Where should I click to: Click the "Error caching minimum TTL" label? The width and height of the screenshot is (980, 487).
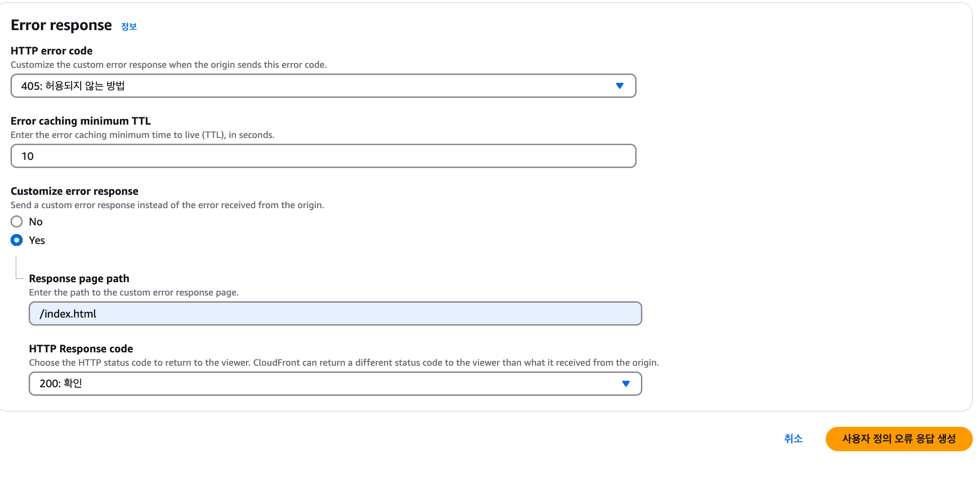click(x=81, y=121)
